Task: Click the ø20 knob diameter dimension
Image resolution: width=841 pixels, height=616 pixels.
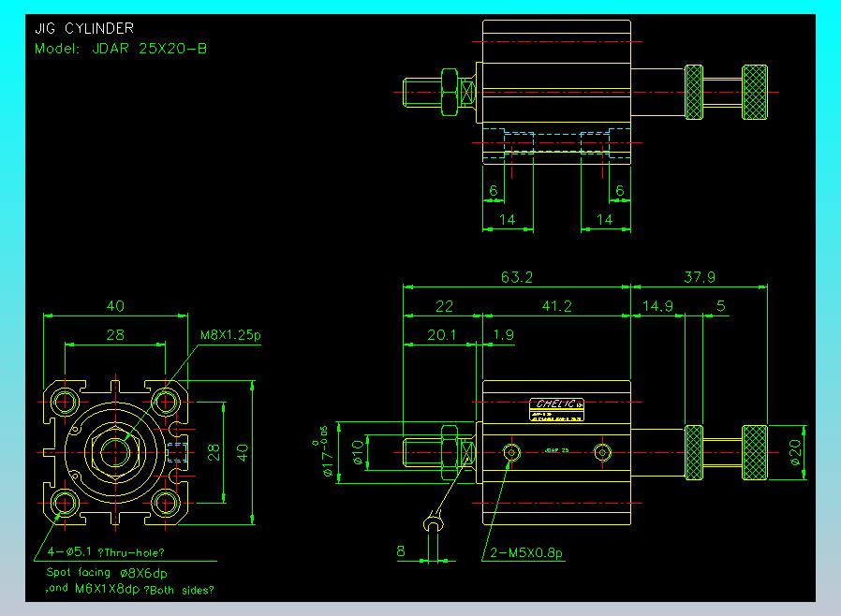Action: pyautogui.click(x=795, y=452)
